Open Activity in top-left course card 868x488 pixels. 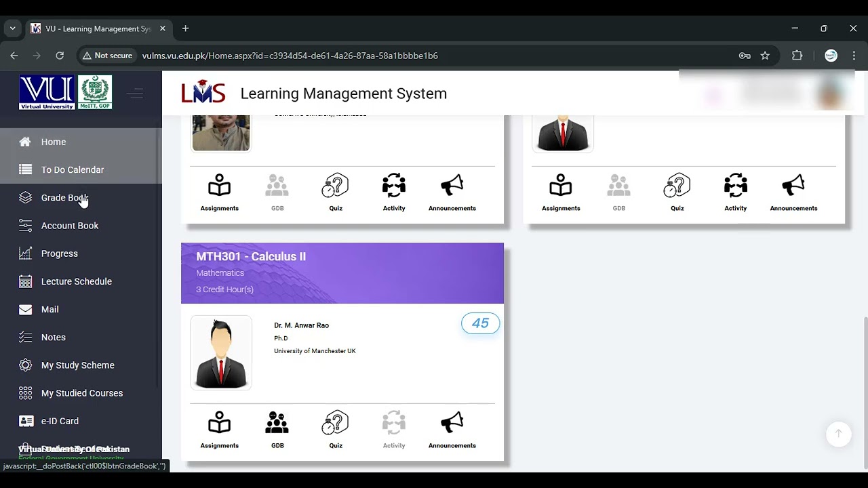pos(394,192)
